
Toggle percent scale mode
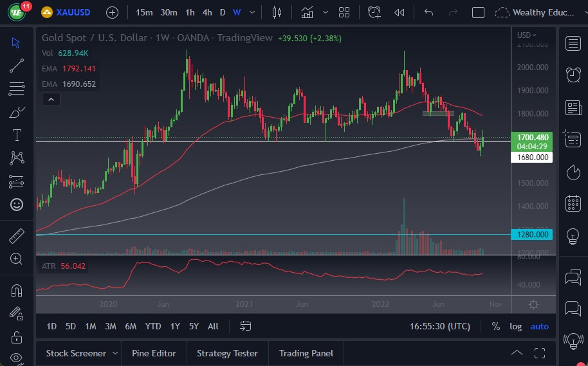495,326
